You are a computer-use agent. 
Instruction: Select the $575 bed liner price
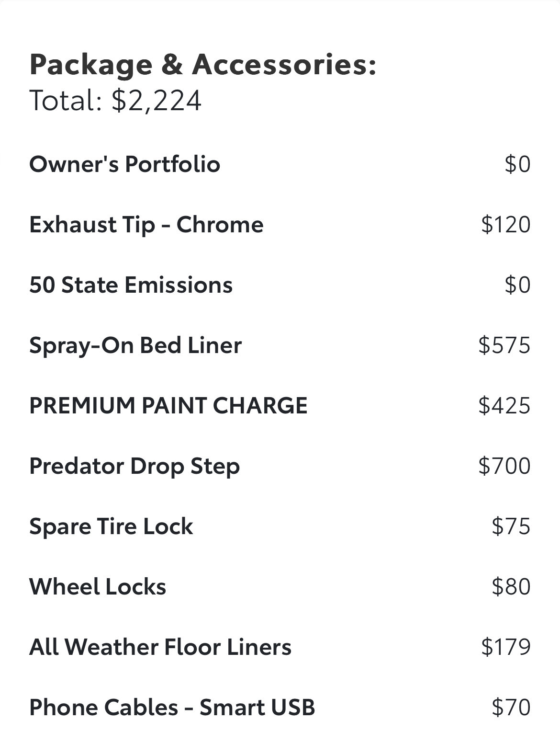[504, 345]
